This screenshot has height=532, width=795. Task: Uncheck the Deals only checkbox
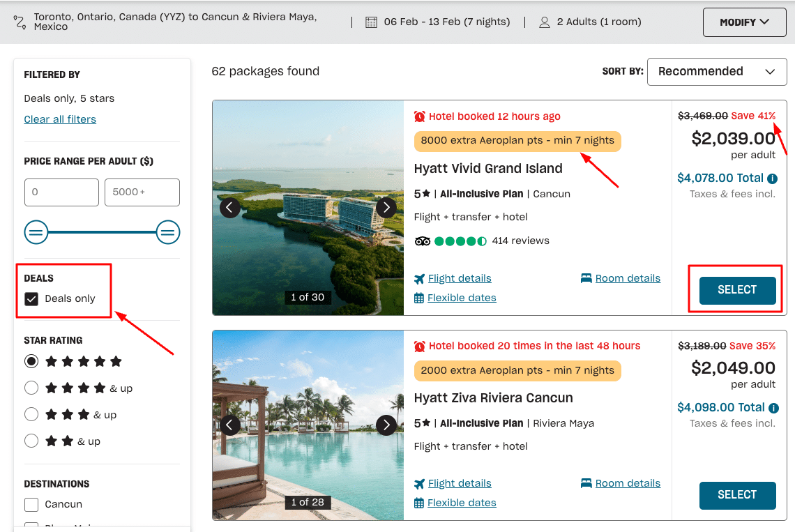tap(31, 298)
